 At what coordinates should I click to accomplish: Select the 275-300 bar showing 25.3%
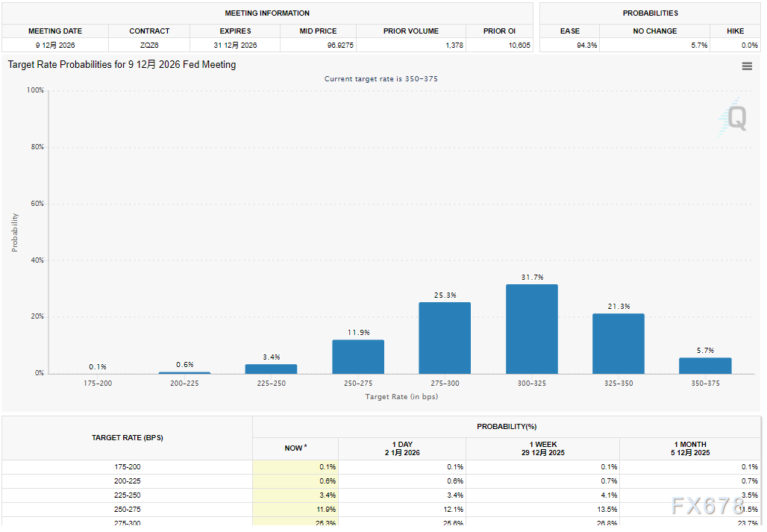445,337
